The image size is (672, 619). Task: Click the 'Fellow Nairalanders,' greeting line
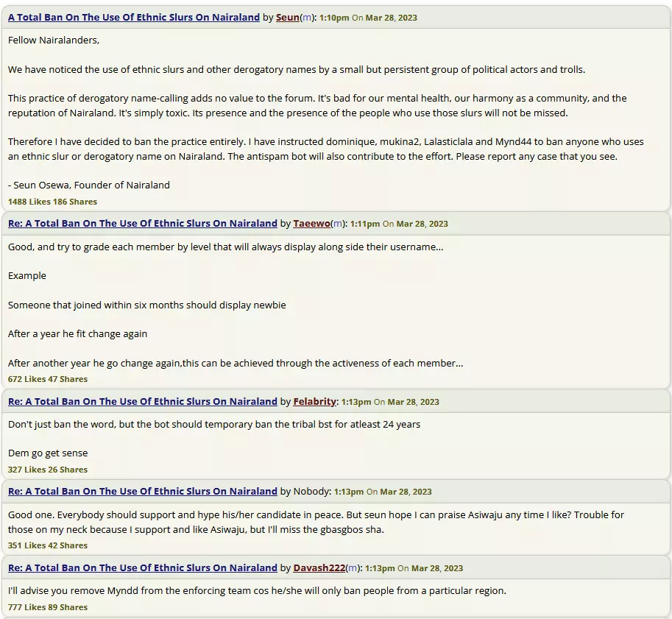click(x=54, y=40)
